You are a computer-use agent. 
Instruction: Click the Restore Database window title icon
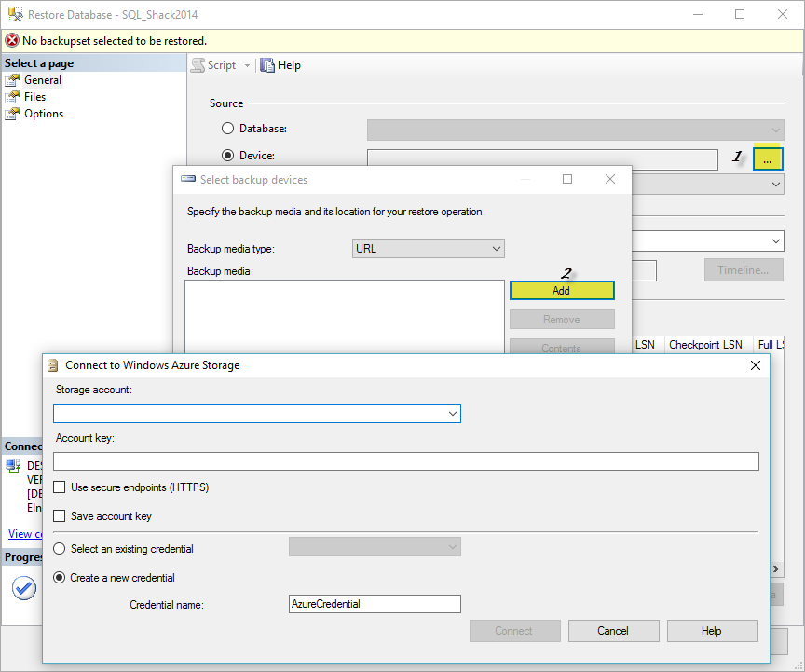pos(16,14)
